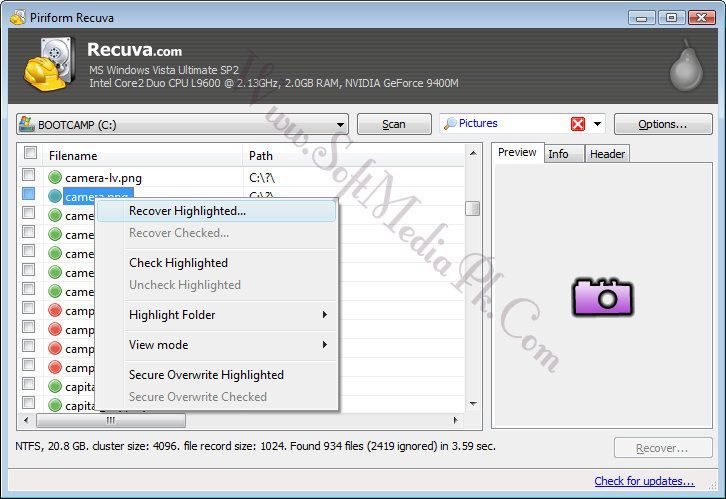
Task: Check the box for highlighted camera.png row
Action: [29, 193]
